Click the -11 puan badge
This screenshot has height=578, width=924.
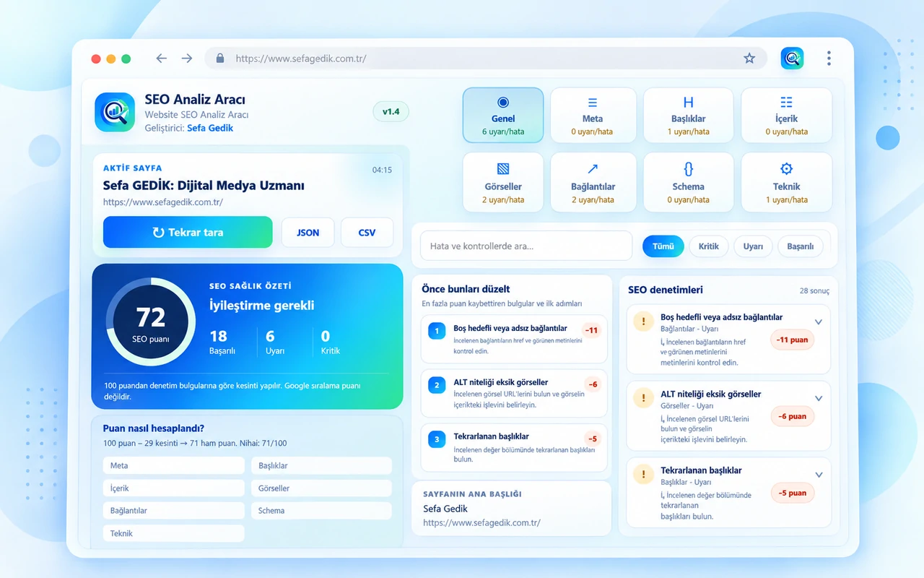click(x=792, y=339)
